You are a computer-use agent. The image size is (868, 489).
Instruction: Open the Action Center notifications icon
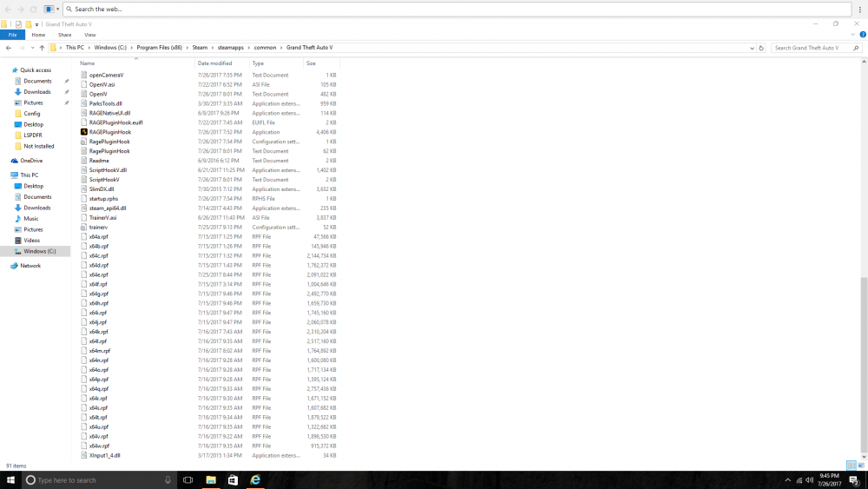click(x=854, y=480)
